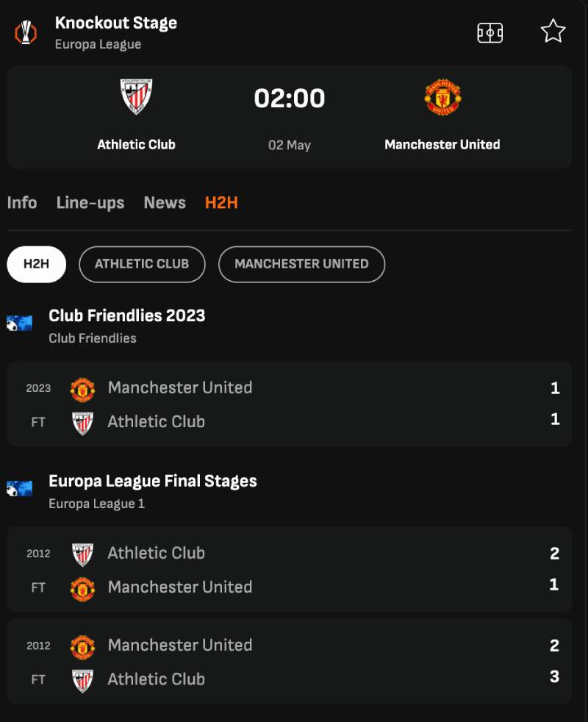Select the MANCHESTER UNITED filter pill
Image resolution: width=588 pixels, height=722 pixels.
tap(301, 264)
